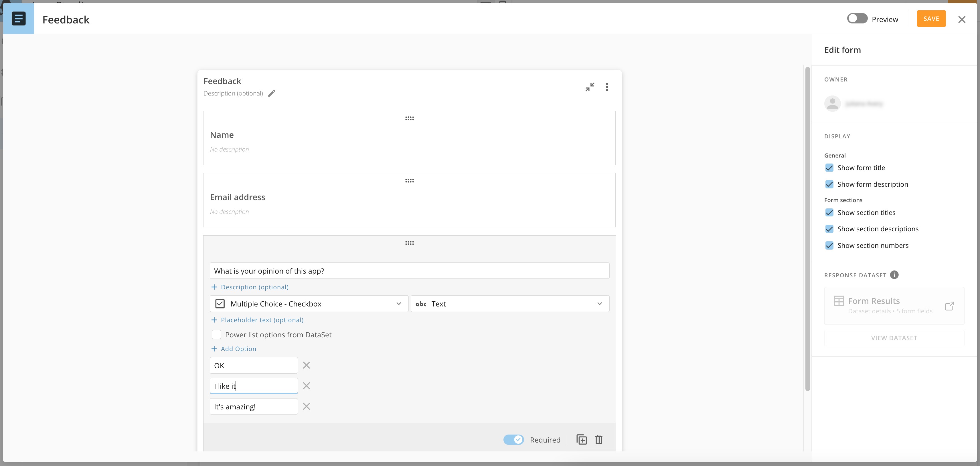Check 'Power list options from DataSet'

pos(216,334)
